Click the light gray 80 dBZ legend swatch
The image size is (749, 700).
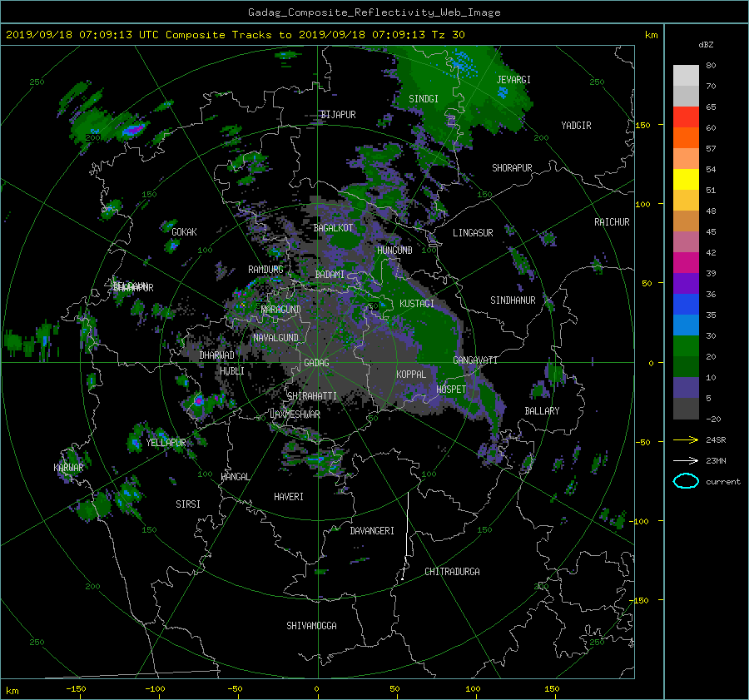[686, 75]
